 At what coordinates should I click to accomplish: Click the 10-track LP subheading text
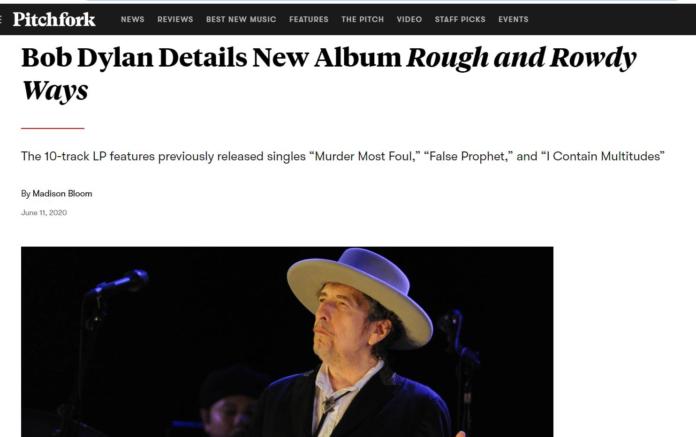(343, 156)
